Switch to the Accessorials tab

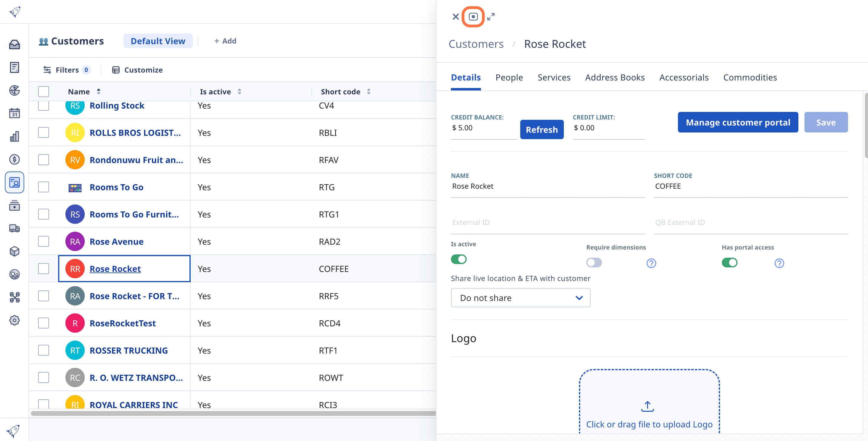[x=684, y=77]
